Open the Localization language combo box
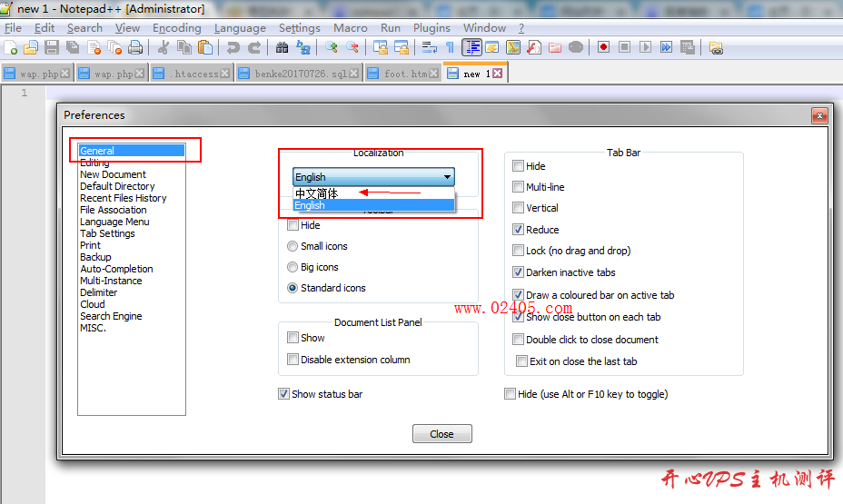The image size is (843, 504). tap(373, 177)
